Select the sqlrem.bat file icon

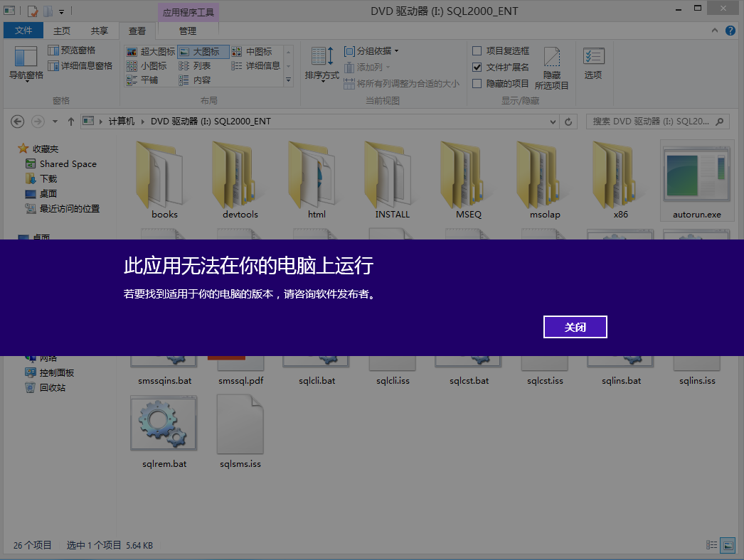coord(164,424)
